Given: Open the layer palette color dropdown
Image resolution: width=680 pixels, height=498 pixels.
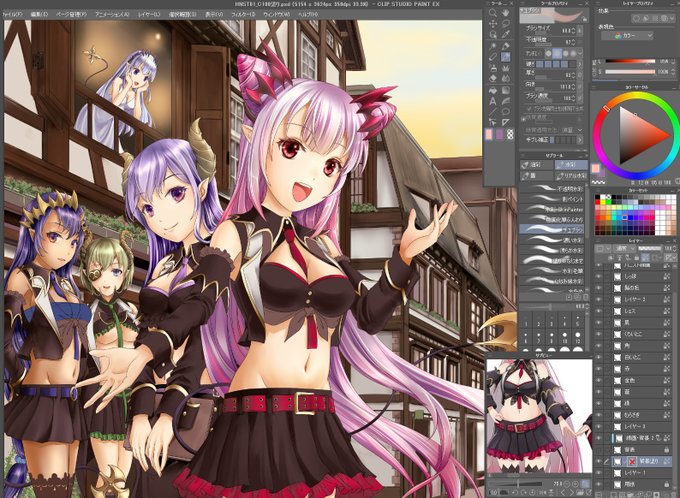Looking at the screenshot, I should coord(602,248).
